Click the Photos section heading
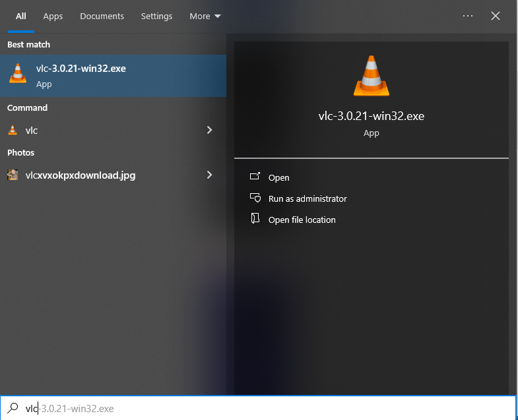The image size is (518, 420). 21,152
